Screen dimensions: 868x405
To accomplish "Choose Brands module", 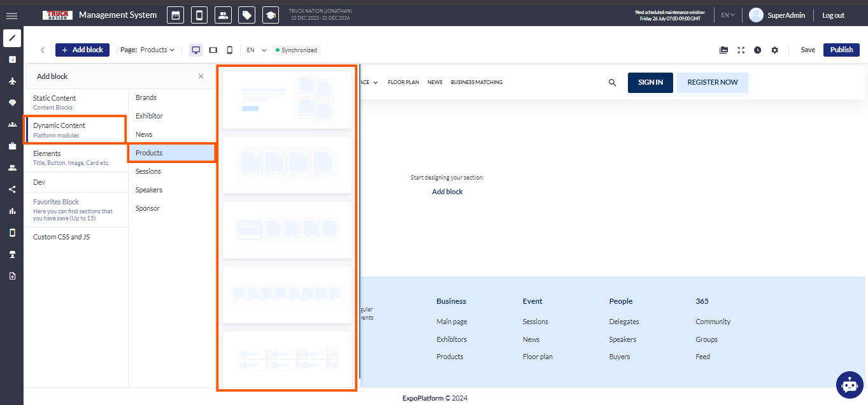I will [x=171, y=97].
